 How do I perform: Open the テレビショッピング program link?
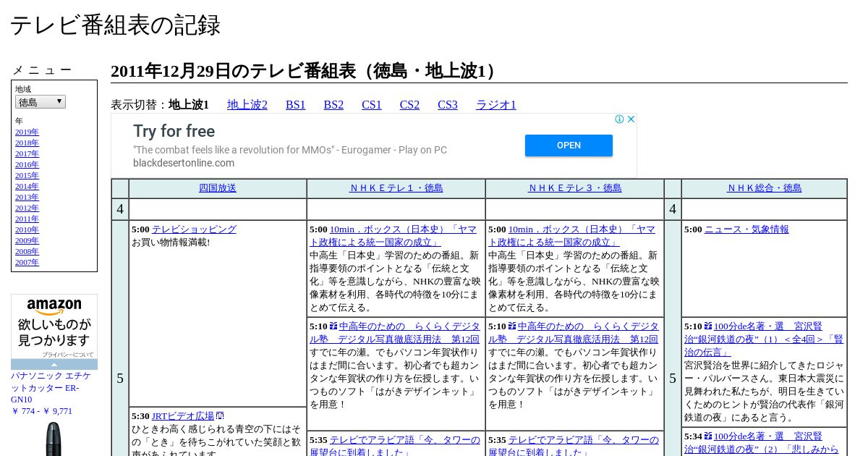(194, 229)
